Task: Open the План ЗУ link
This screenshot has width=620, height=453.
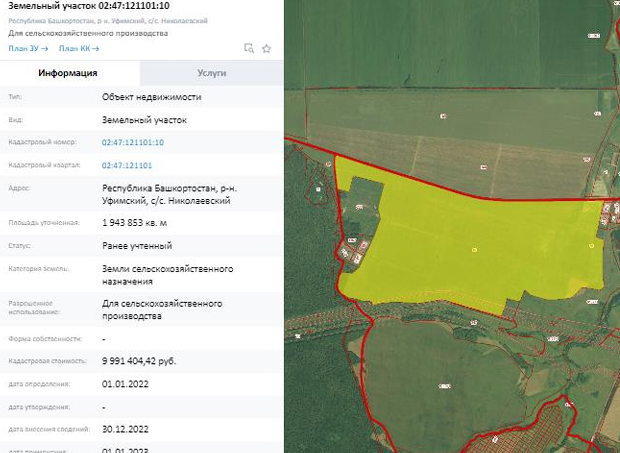Action: [x=28, y=48]
